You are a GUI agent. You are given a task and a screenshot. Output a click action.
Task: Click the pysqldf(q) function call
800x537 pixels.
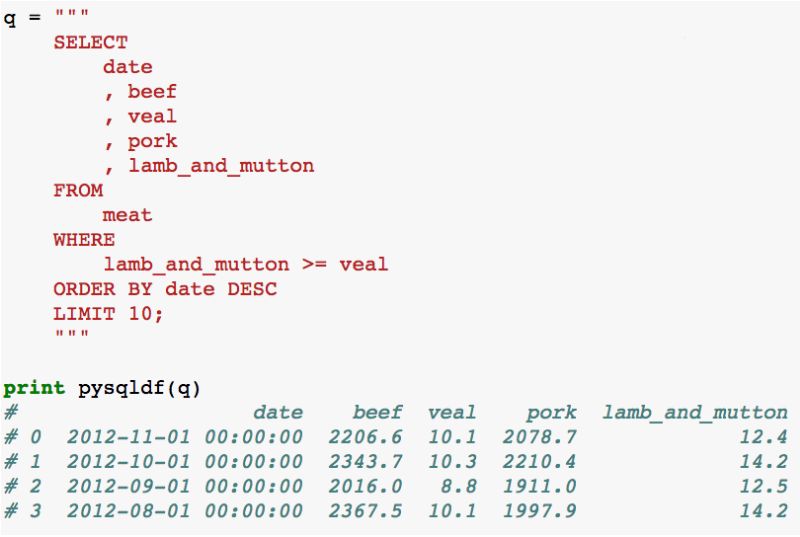pos(139,389)
